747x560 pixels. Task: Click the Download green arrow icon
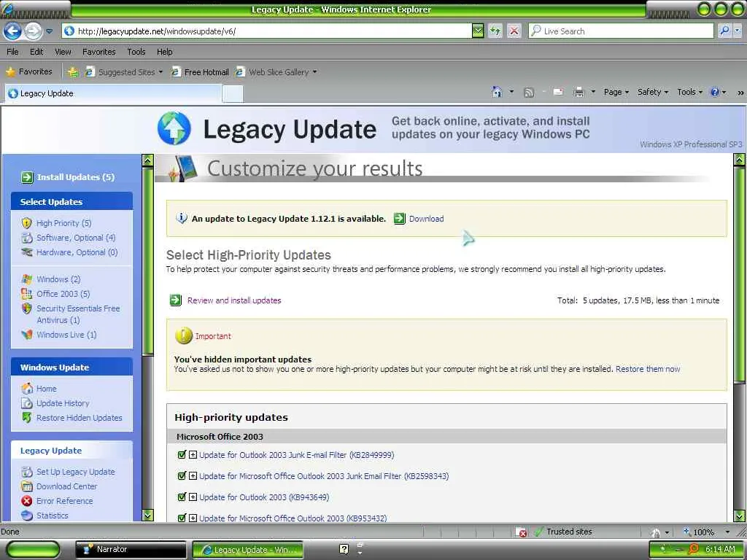click(x=399, y=219)
